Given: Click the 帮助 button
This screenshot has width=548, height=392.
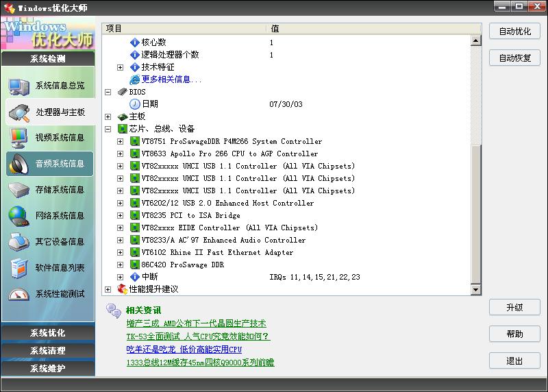Looking at the screenshot, I should 515,334.
